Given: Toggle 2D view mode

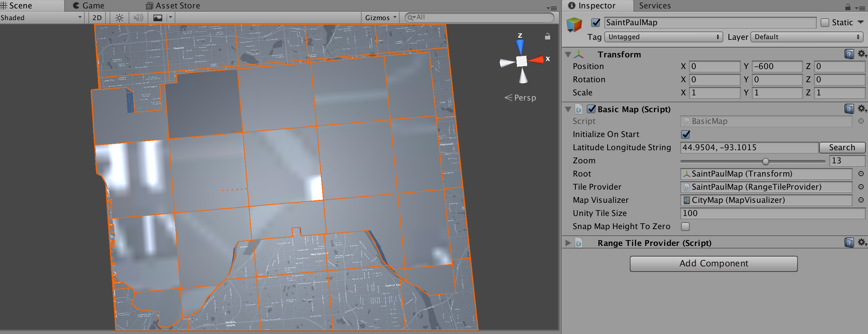Looking at the screenshot, I should tap(97, 17).
